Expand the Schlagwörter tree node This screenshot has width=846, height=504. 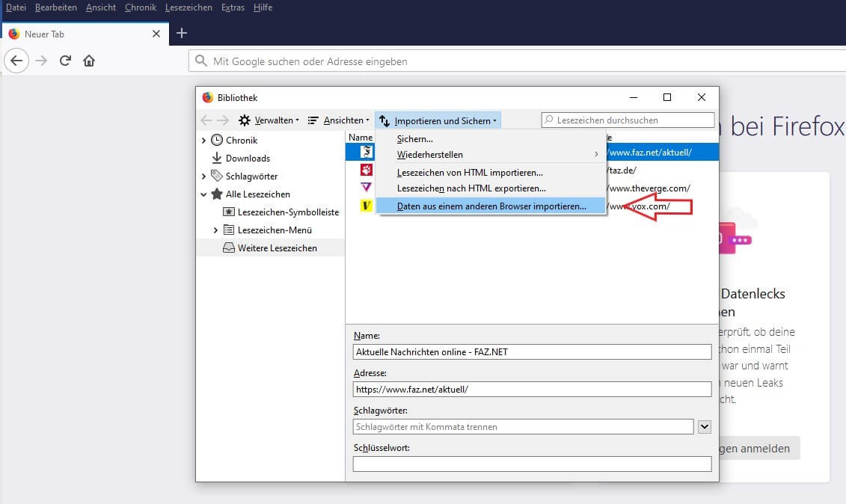tap(203, 176)
